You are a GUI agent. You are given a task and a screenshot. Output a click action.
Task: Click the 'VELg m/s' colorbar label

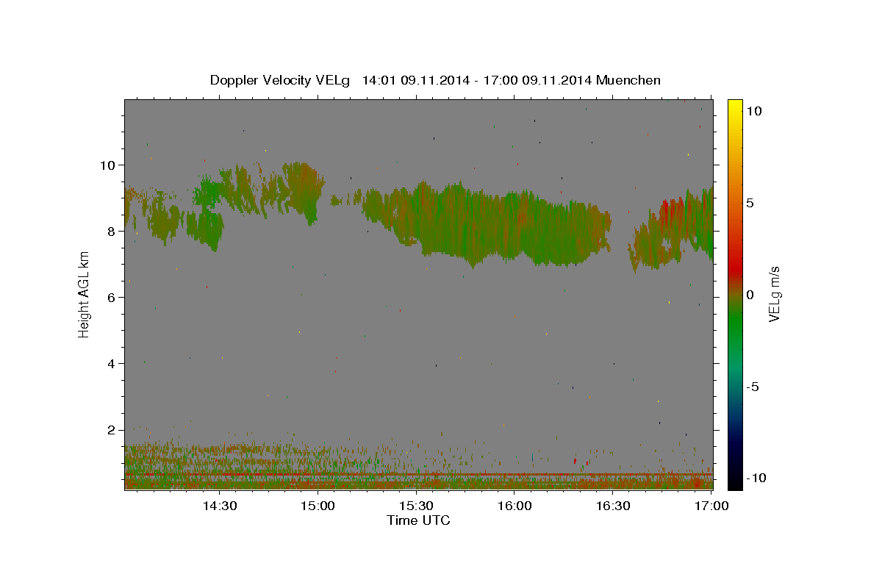tap(774, 294)
